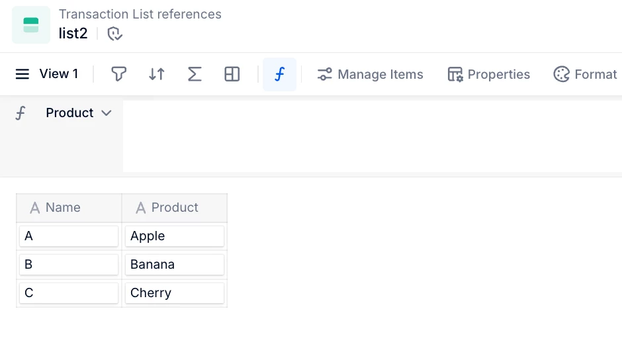Select the Name column header

point(69,208)
